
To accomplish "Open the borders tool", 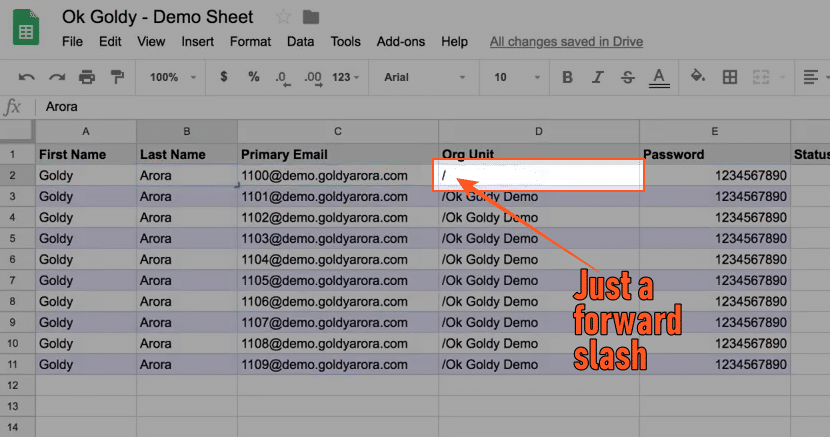I will tap(730, 77).
